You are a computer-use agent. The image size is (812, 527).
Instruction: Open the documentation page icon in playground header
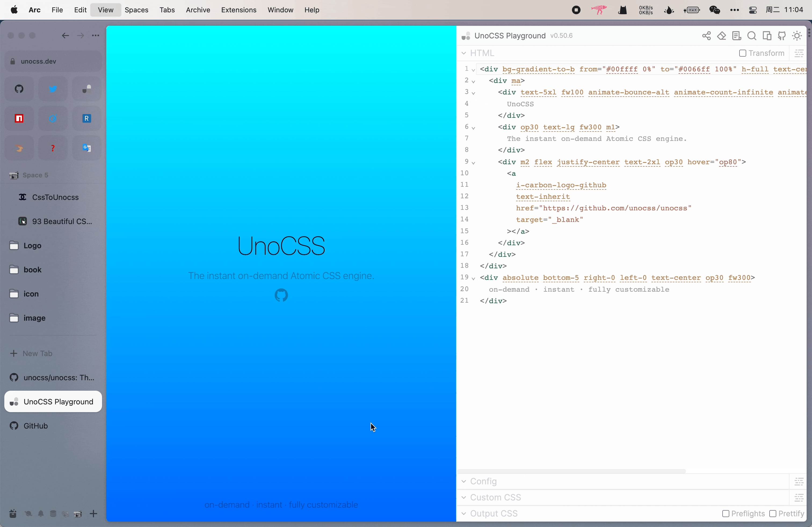tap(737, 36)
